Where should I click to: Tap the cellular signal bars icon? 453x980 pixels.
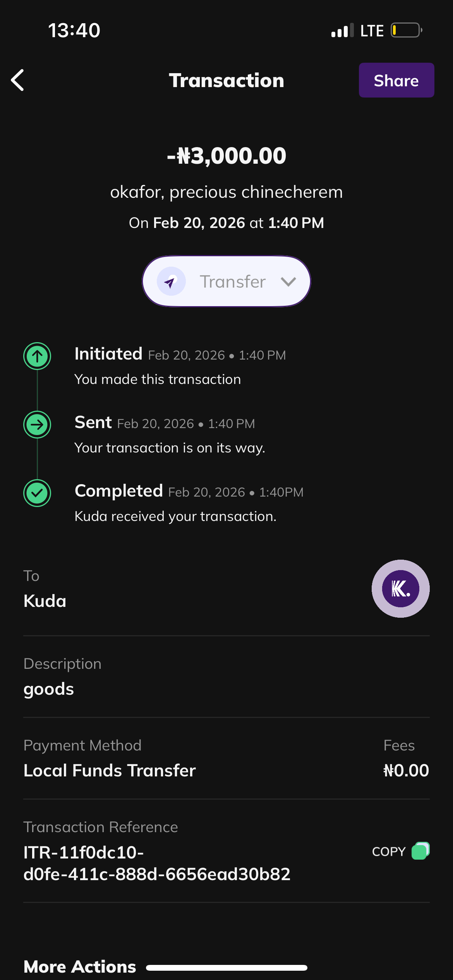coord(342,30)
